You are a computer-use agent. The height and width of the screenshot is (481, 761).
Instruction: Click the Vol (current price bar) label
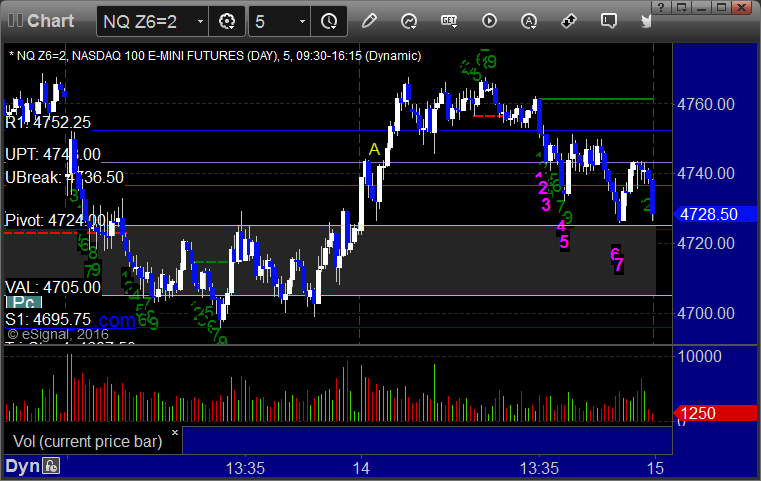point(87,441)
